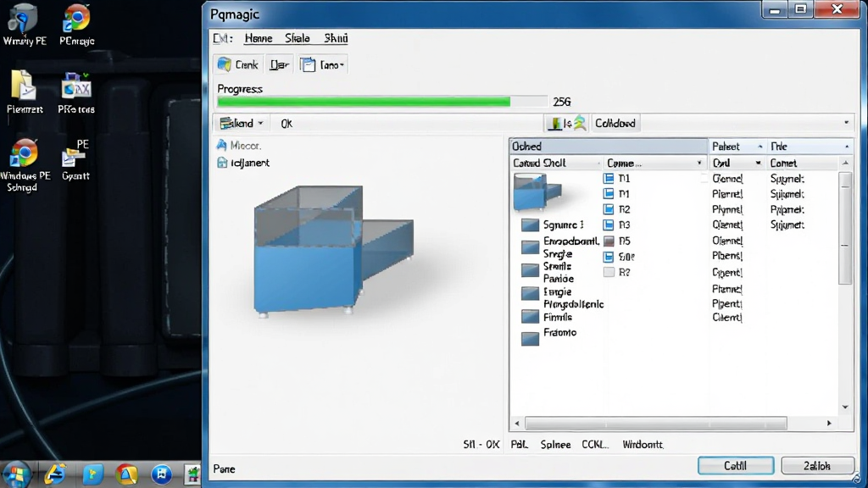The image size is (868, 488).
Task: Select the Miocor. item icon
Action: point(222,145)
